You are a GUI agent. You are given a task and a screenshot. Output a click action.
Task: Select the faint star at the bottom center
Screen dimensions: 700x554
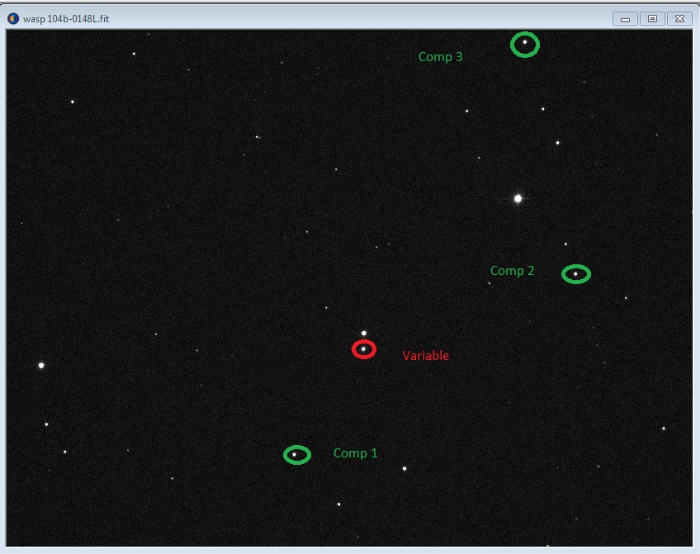(338, 504)
